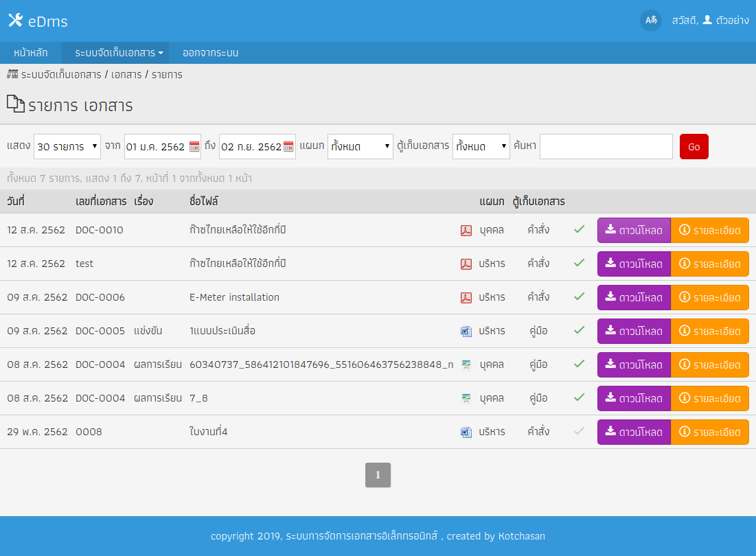Click the user profile icon ตัวอย่าง

707,20
